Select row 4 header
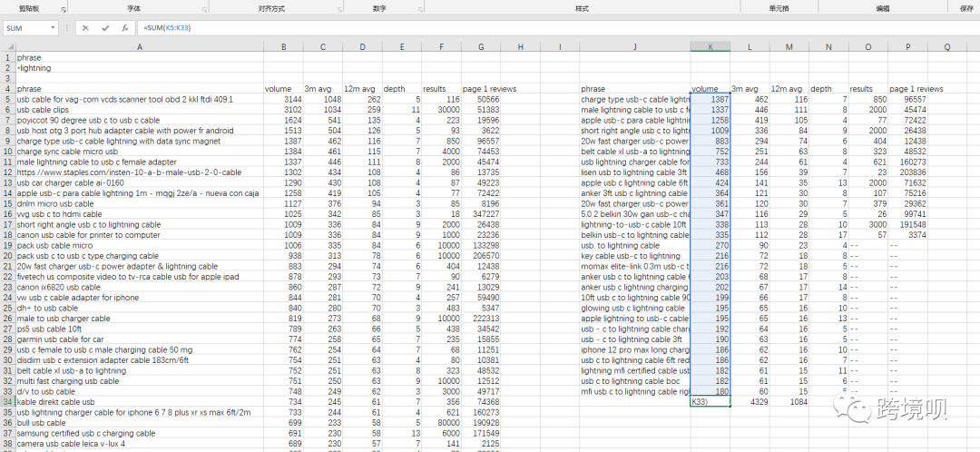 click(x=7, y=89)
